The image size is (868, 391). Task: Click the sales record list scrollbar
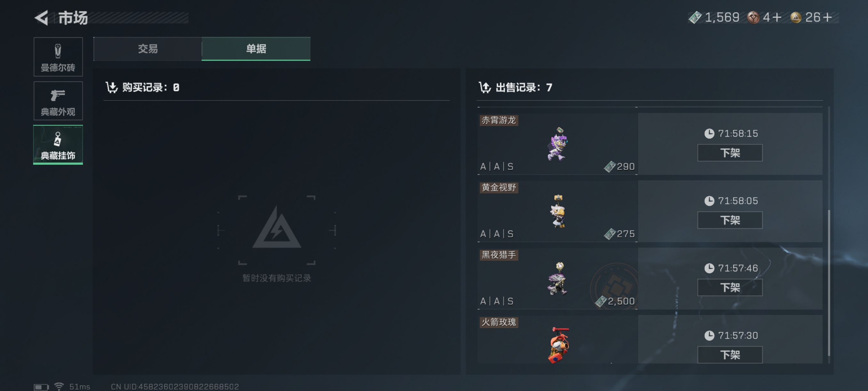point(829,282)
